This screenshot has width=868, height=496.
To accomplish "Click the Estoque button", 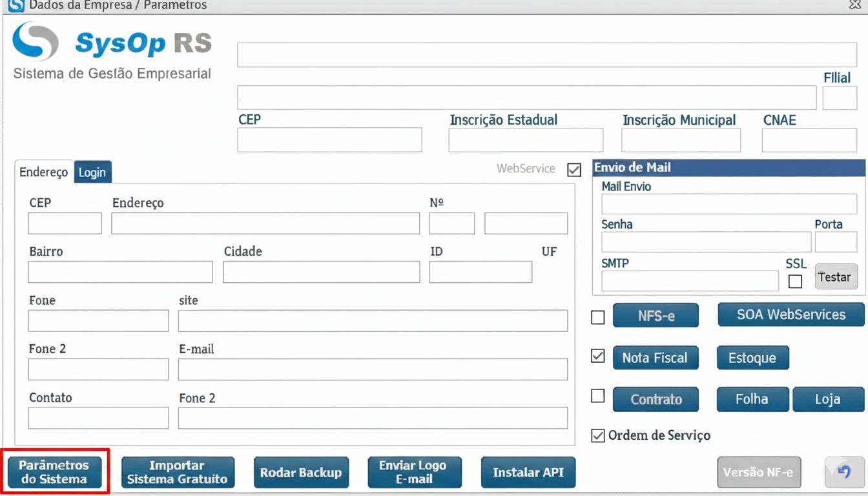I will (752, 358).
